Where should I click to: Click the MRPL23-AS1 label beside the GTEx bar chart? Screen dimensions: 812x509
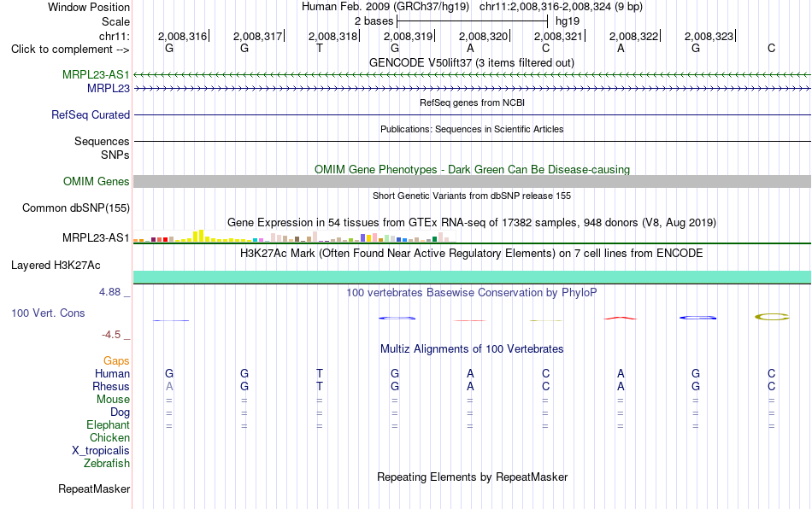(96, 238)
